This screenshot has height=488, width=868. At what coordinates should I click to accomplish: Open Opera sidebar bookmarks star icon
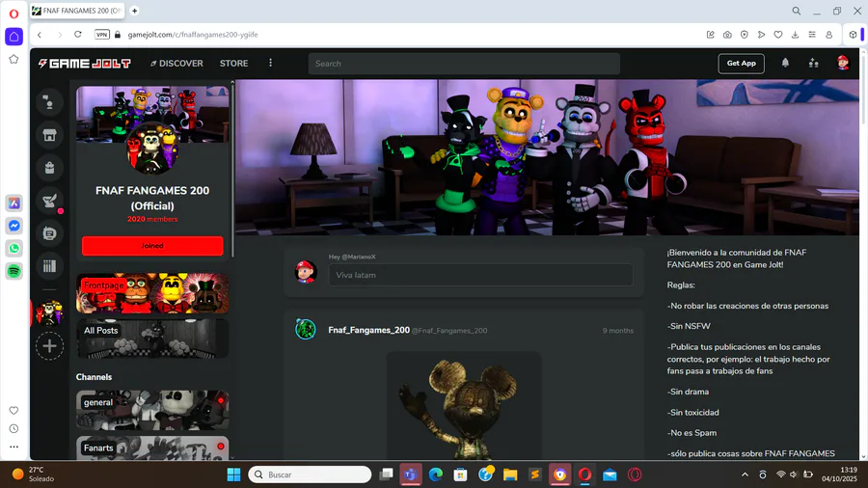pyautogui.click(x=14, y=59)
